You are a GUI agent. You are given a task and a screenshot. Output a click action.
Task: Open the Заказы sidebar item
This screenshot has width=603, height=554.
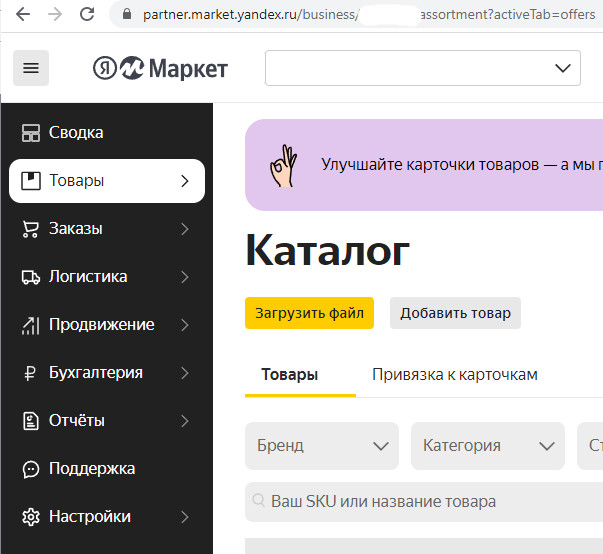(107, 229)
